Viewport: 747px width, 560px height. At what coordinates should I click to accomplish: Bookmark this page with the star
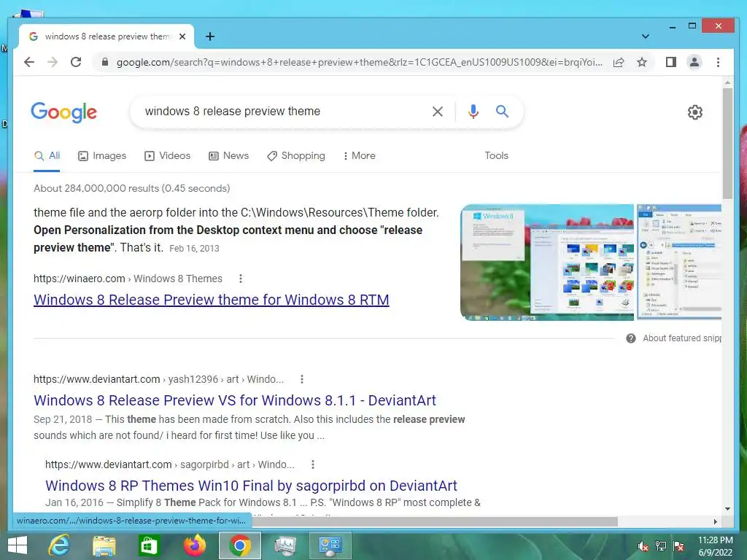642,63
